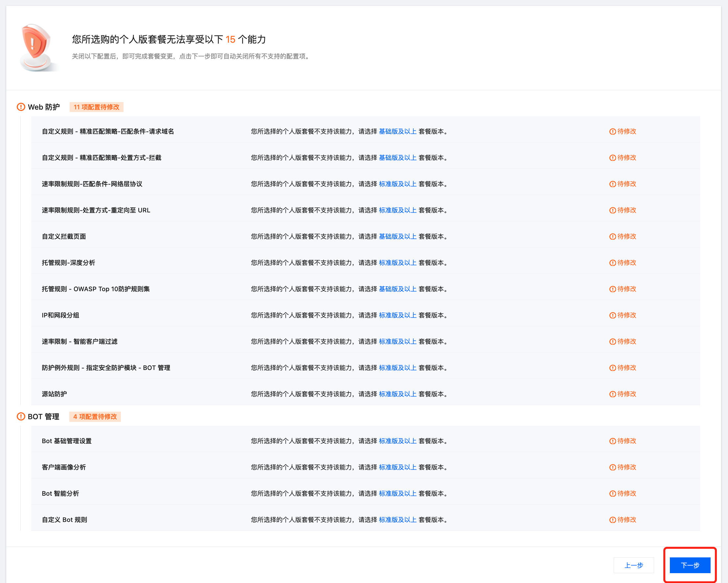Open 标准版及以上 link in 网络层协议 row

(398, 184)
